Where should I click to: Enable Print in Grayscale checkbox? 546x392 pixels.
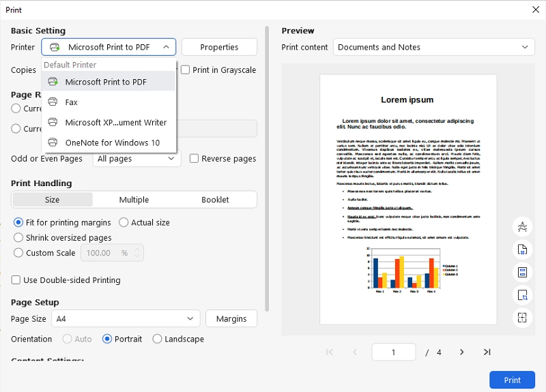pyautogui.click(x=186, y=70)
